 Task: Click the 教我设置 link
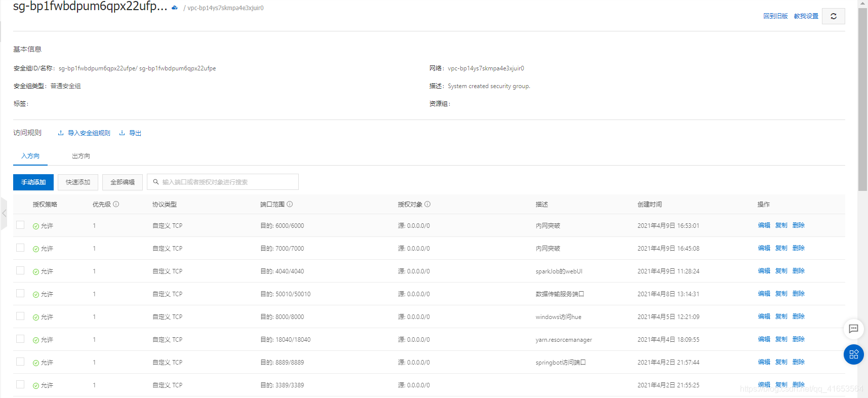(806, 16)
